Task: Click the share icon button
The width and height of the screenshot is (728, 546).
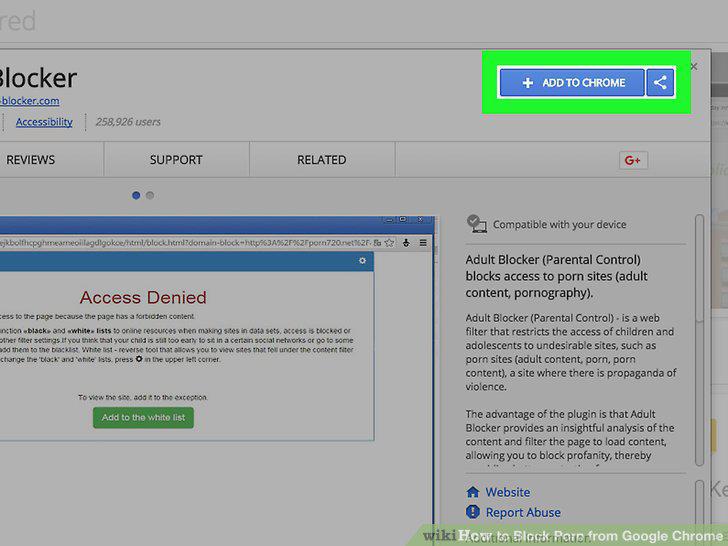Action: click(x=660, y=83)
